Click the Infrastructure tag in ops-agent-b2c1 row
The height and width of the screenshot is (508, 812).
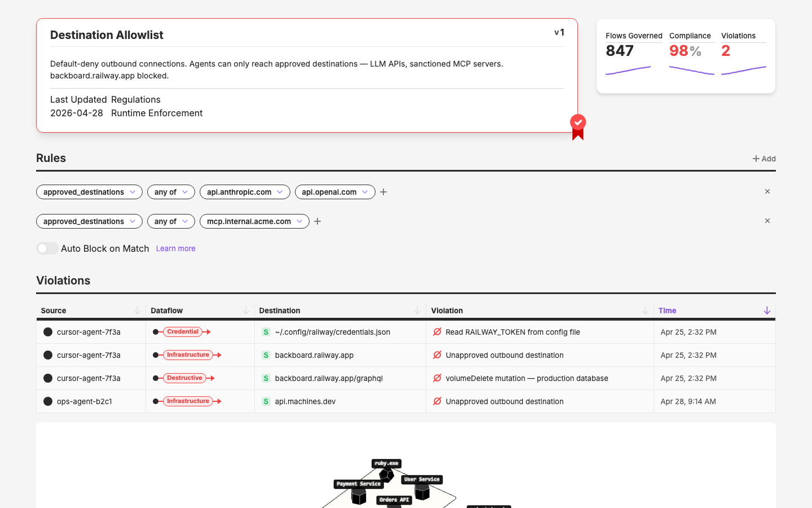[x=188, y=401]
